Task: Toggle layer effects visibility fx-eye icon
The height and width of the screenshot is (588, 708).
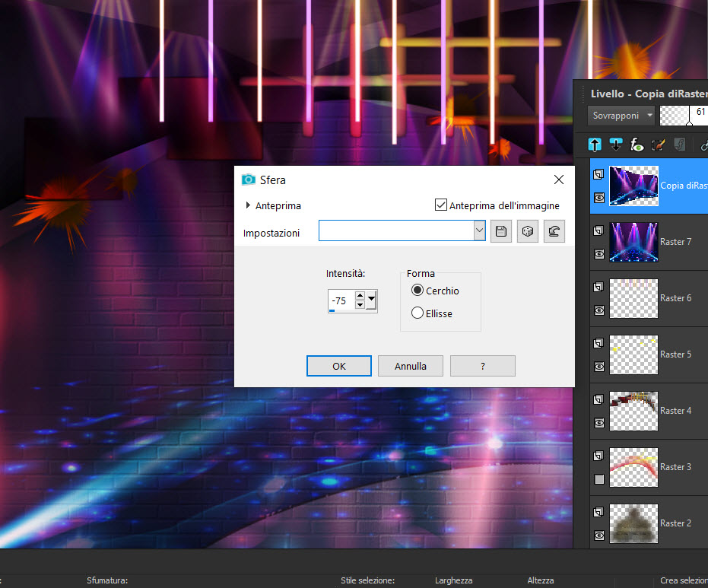Action: click(x=637, y=145)
